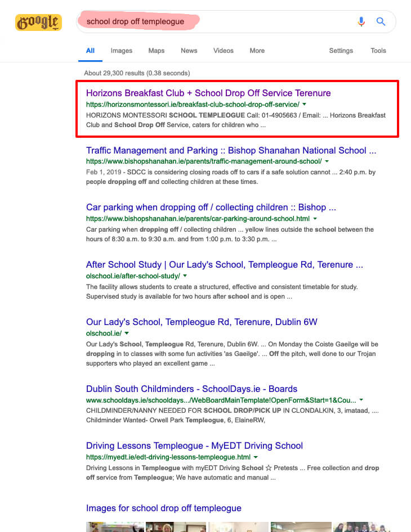Viewport: 411px width, 532px height.
Task: Expand arrow next to horizonsmontessori.ie URL
Action: (x=305, y=104)
